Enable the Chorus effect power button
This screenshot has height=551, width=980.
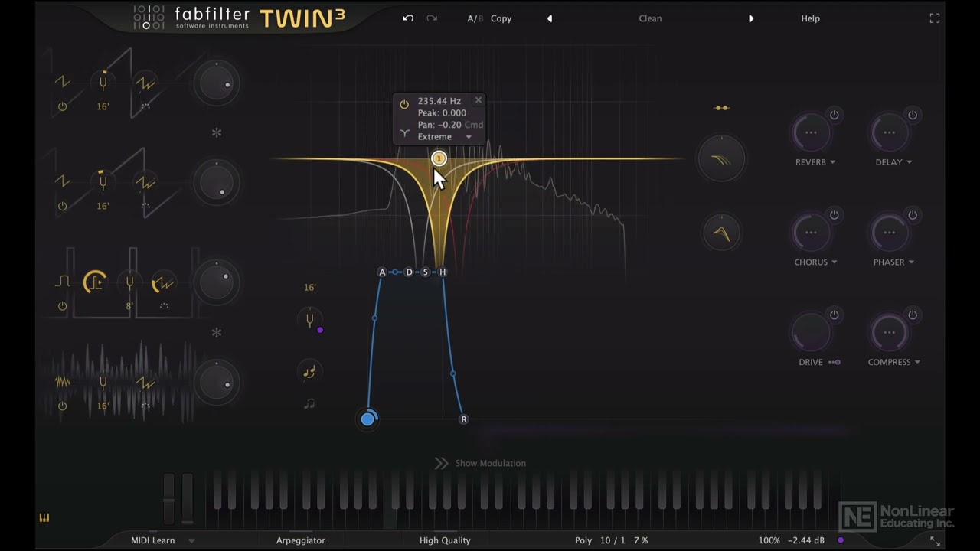[x=835, y=215]
